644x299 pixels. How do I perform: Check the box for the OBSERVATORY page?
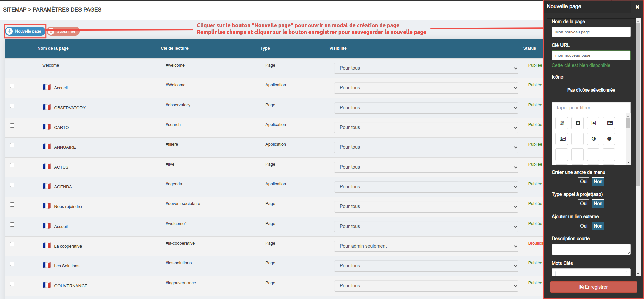tap(12, 106)
